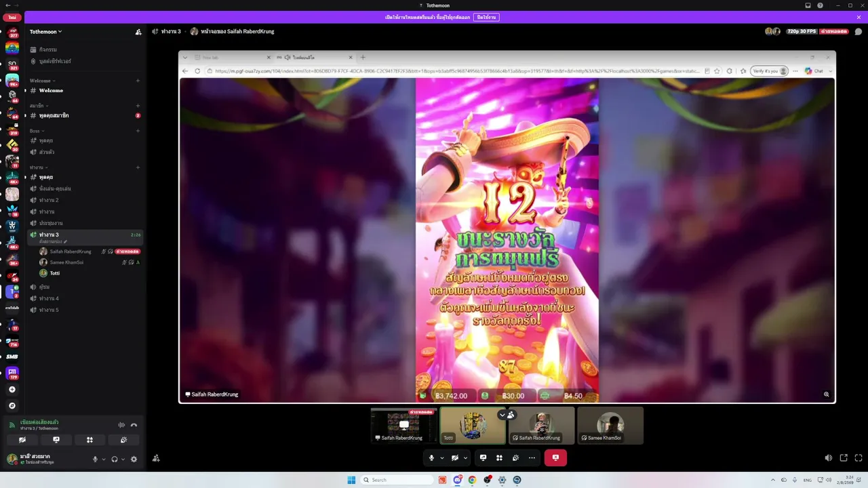
Task: Open the 720p 30 FPS stream quality badge
Action: [x=801, y=31]
